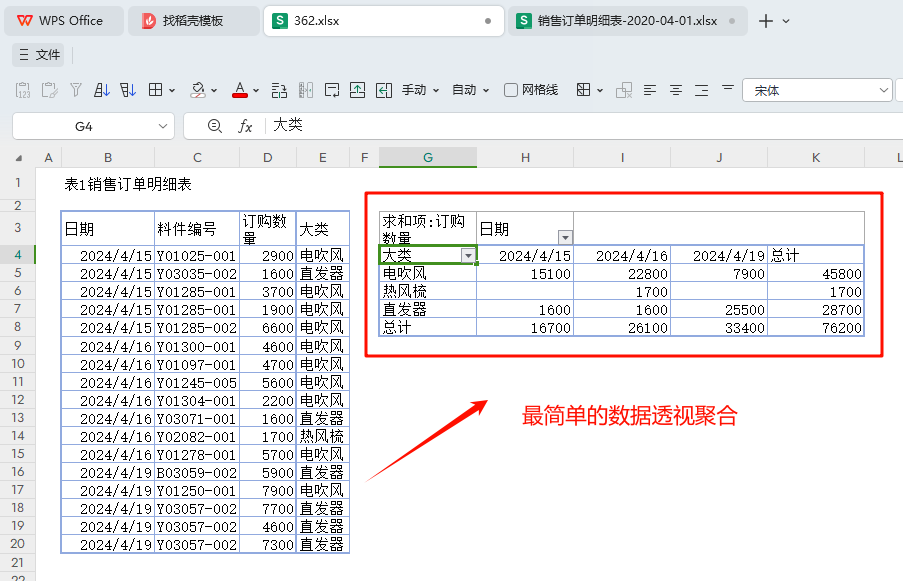Align text right
The image size is (903, 581).
tap(701, 90)
